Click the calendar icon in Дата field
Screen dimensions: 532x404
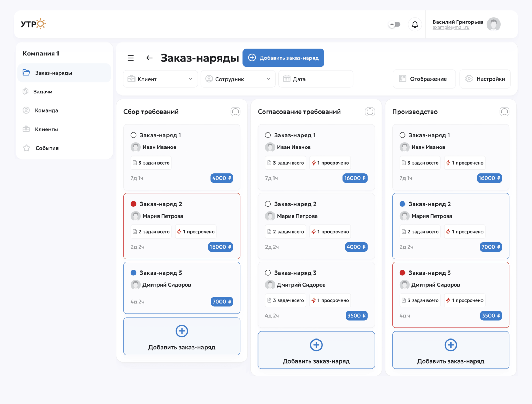click(286, 79)
